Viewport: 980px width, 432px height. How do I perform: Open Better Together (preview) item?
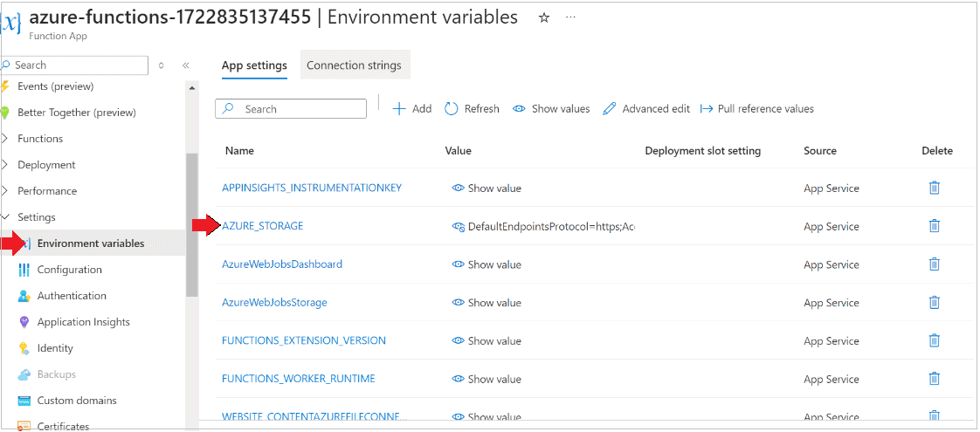click(77, 113)
